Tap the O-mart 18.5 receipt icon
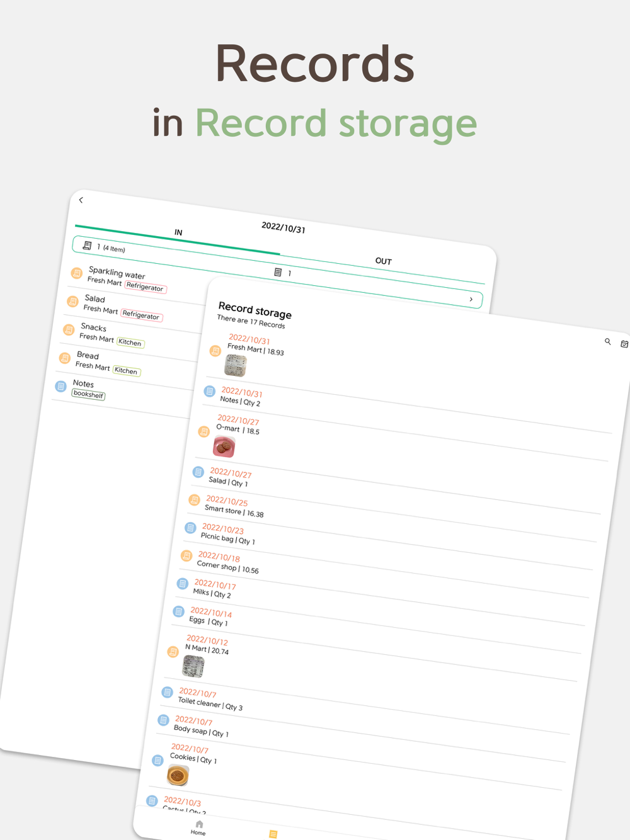The width and height of the screenshot is (630, 840). point(203,431)
